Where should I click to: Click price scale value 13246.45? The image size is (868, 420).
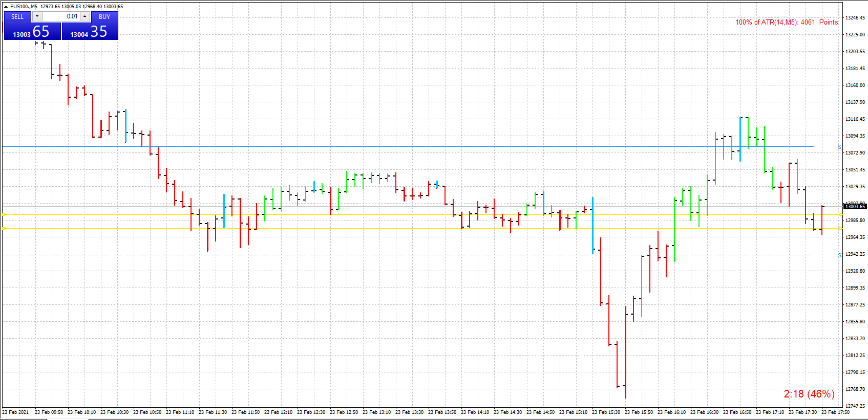click(x=855, y=18)
